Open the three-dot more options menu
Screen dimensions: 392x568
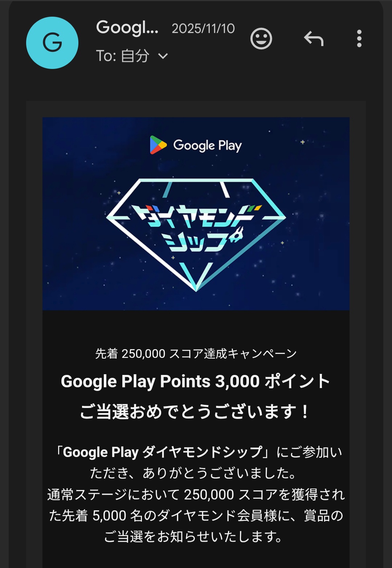[359, 38]
